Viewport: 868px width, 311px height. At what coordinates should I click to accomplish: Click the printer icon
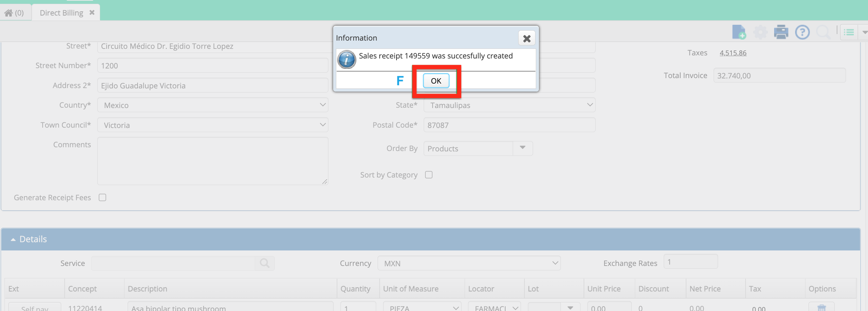coord(781,32)
